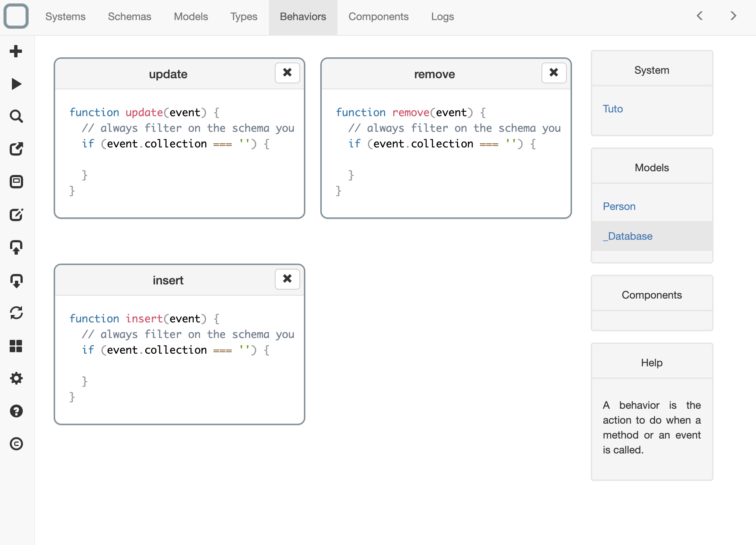
Task: Open the four-square grid icon
Action: (x=16, y=346)
